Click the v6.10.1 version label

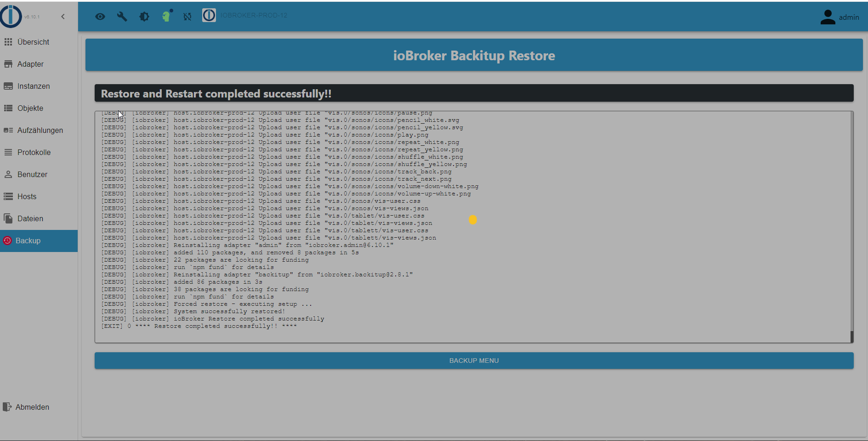click(32, 17)
